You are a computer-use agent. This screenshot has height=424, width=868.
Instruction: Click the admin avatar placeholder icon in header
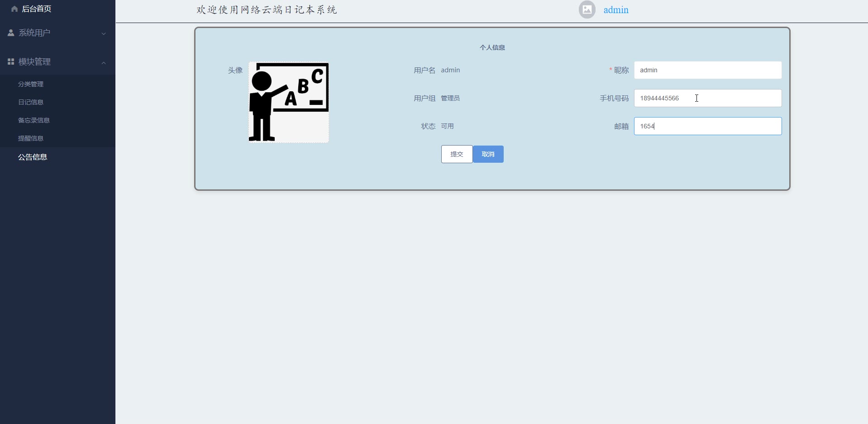click(x=587, y=9)
